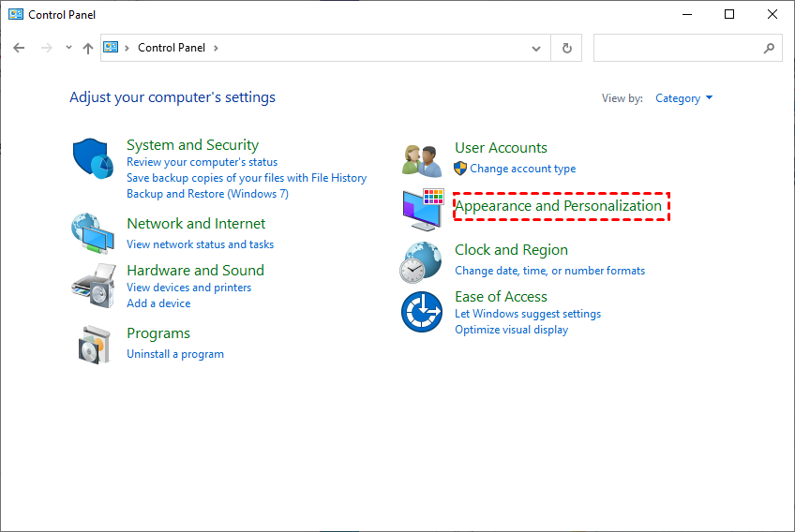Click the Uninstall a program link

175,354
